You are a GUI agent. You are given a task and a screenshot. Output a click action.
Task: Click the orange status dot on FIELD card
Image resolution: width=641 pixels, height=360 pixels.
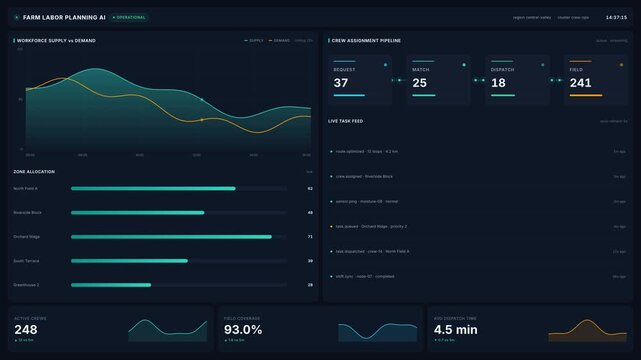click(621, 65)
